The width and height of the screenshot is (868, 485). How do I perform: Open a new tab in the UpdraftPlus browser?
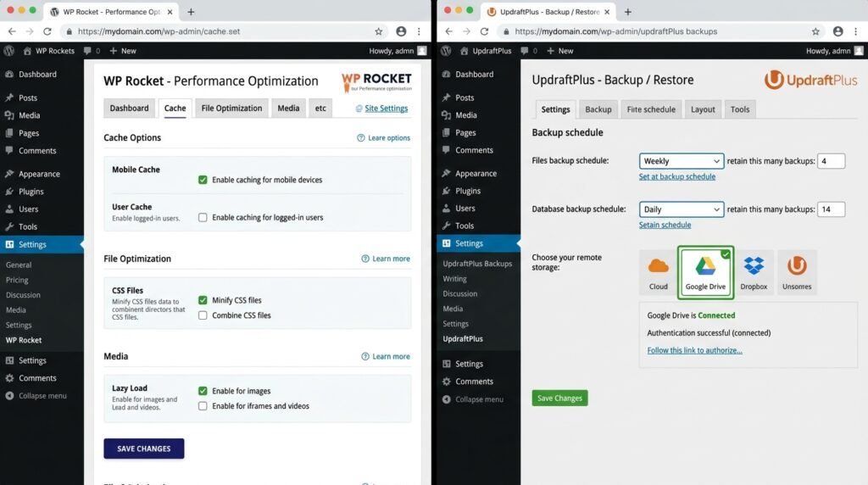point(628,12)
